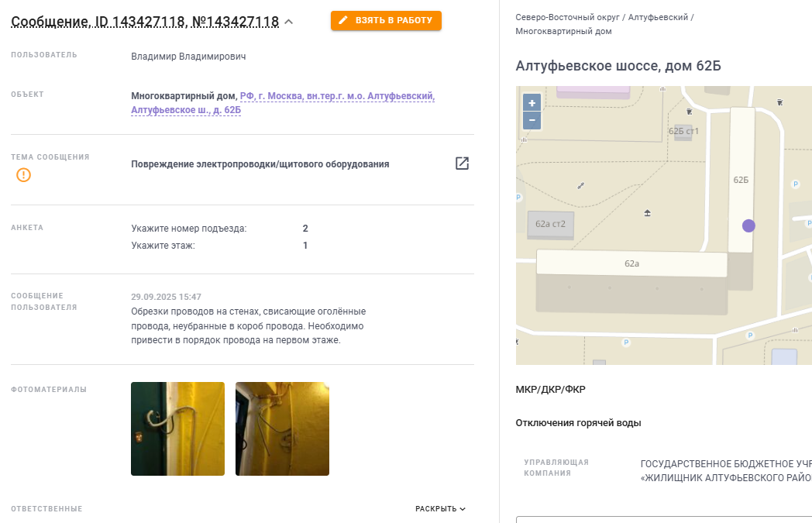Click the 'Взять в работу' orange button
Screen dimensions: 812x523
[386, 20]
